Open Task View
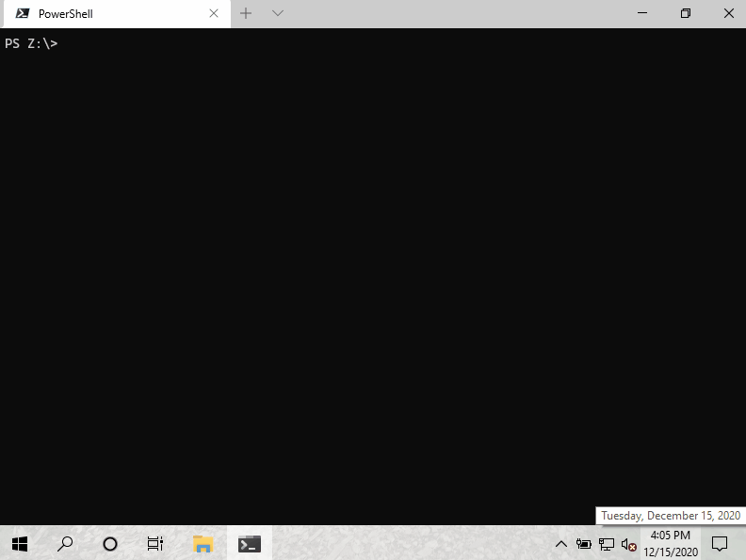746x560 pixels. (x=155, y=543)
